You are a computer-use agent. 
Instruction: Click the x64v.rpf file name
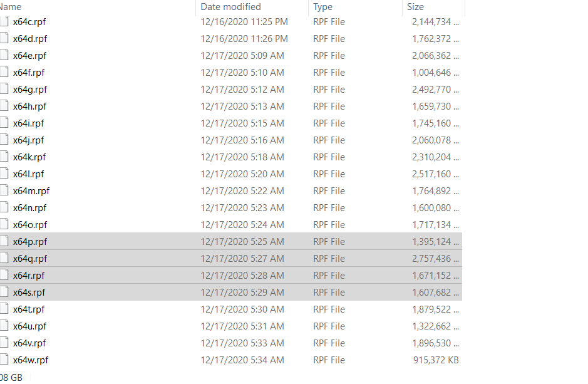point(29,343)
